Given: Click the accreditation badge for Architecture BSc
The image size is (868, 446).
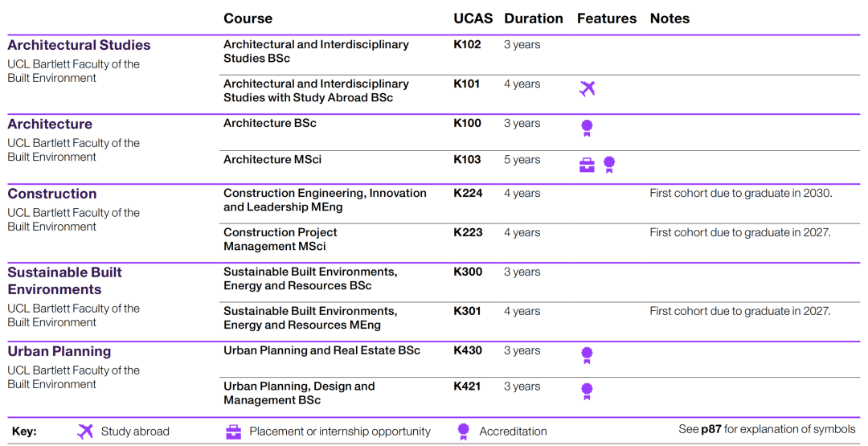Looking at the screenshot, I should pyautogui.click(x=587, y=128).
